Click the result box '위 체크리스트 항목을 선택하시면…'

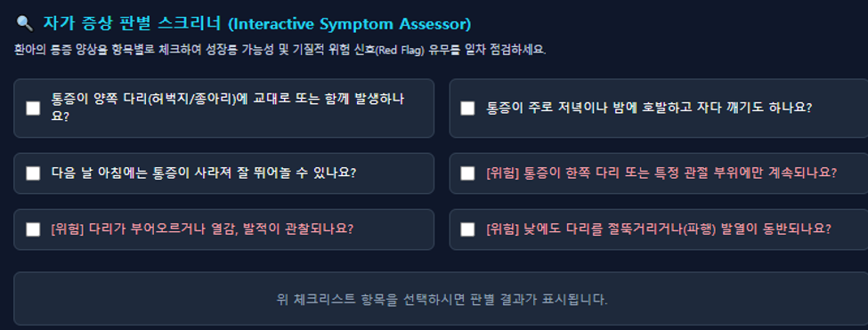coord(441,299)
